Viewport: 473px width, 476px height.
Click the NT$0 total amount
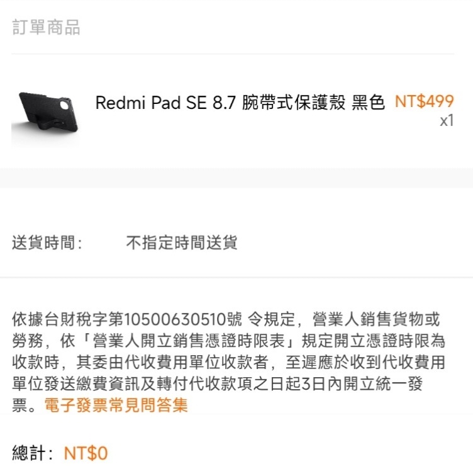[x=86, y=453]
